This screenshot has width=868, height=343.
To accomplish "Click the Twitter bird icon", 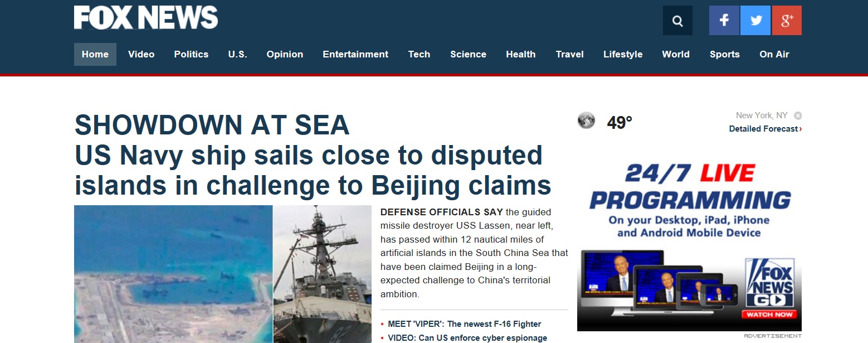I will pyautogui.click(x=755, y=21).
